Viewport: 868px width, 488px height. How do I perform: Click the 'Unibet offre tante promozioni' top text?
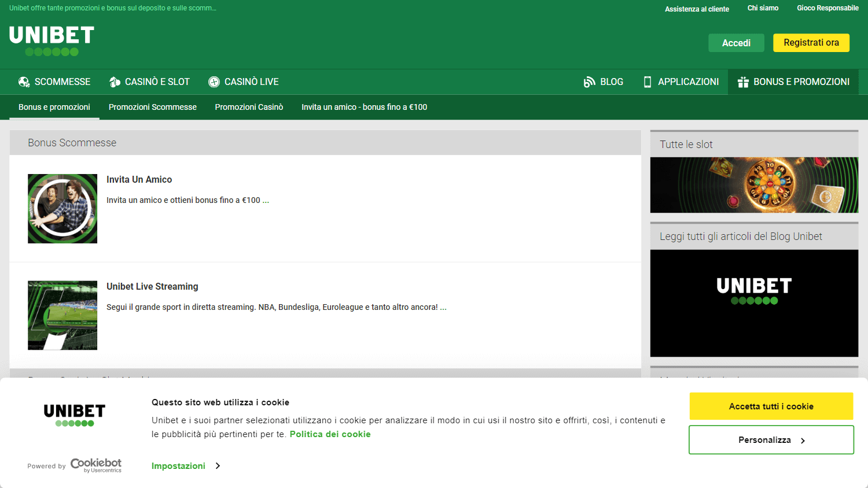113,8
